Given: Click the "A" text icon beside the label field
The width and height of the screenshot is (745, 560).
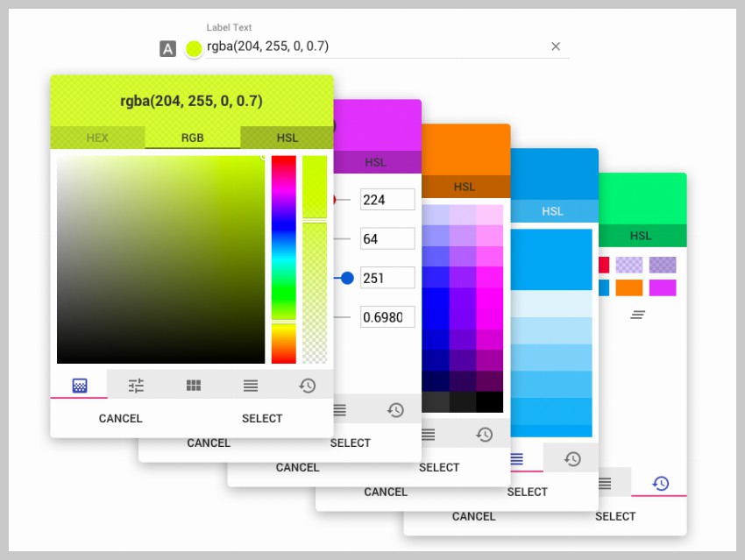Looking at the screenshot, I should pos(167,48).
